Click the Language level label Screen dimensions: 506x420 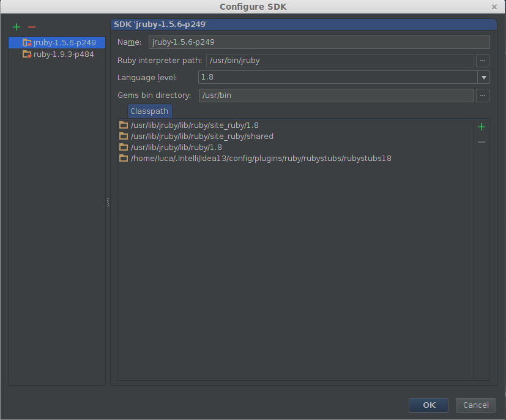(x=147, y=78)
